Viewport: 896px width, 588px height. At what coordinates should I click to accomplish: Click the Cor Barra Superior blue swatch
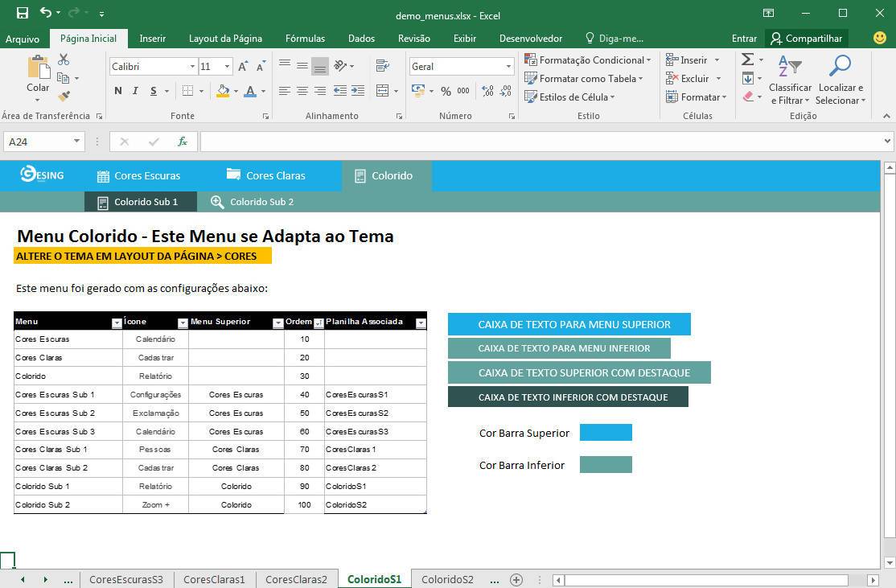pos(606,433)
